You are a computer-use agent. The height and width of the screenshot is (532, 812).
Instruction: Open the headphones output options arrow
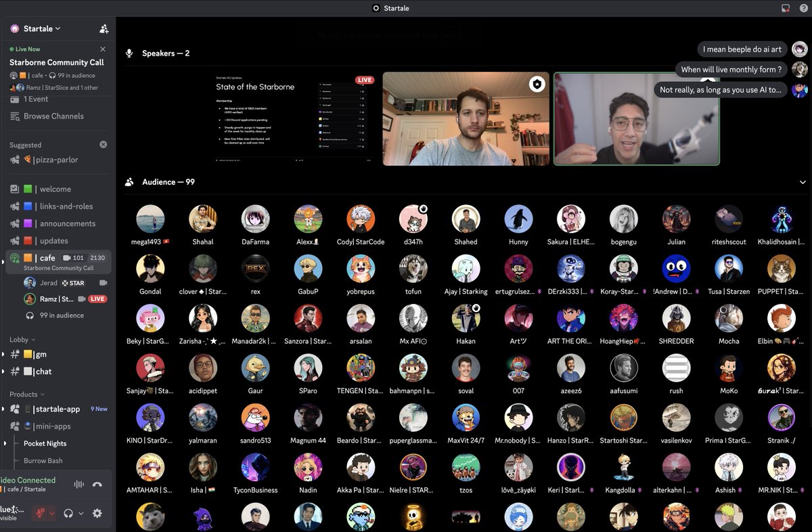(x=81, y=514)
